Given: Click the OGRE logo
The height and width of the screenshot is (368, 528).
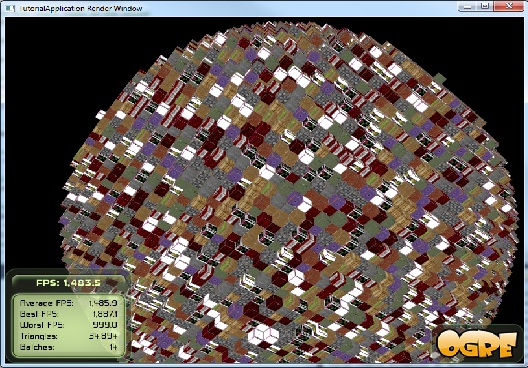Looking at the screenshot, I should point(477,344).
